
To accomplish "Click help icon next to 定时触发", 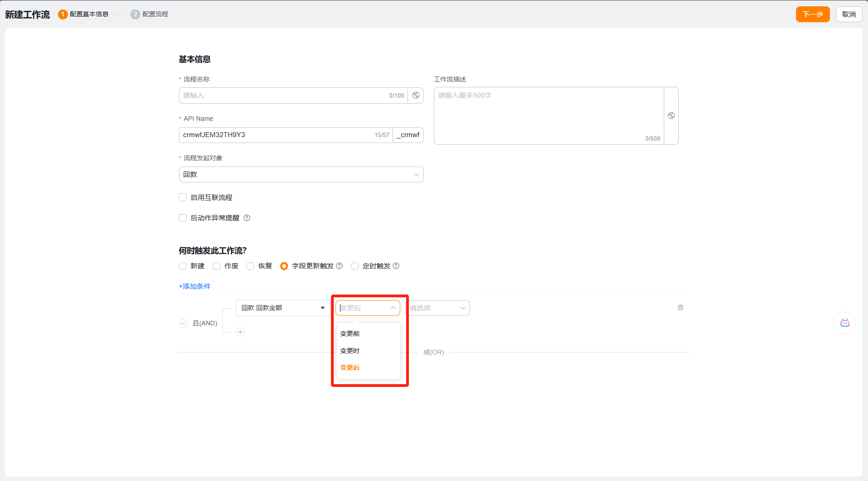I will (396, 266).
